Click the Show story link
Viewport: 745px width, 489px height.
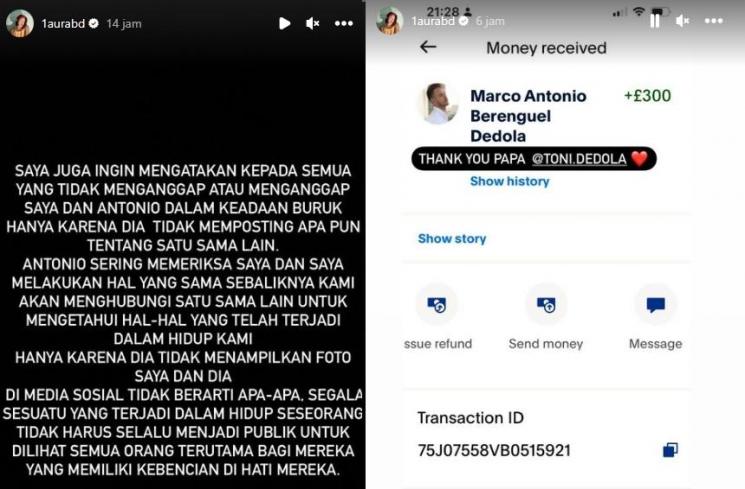(452, 239)
